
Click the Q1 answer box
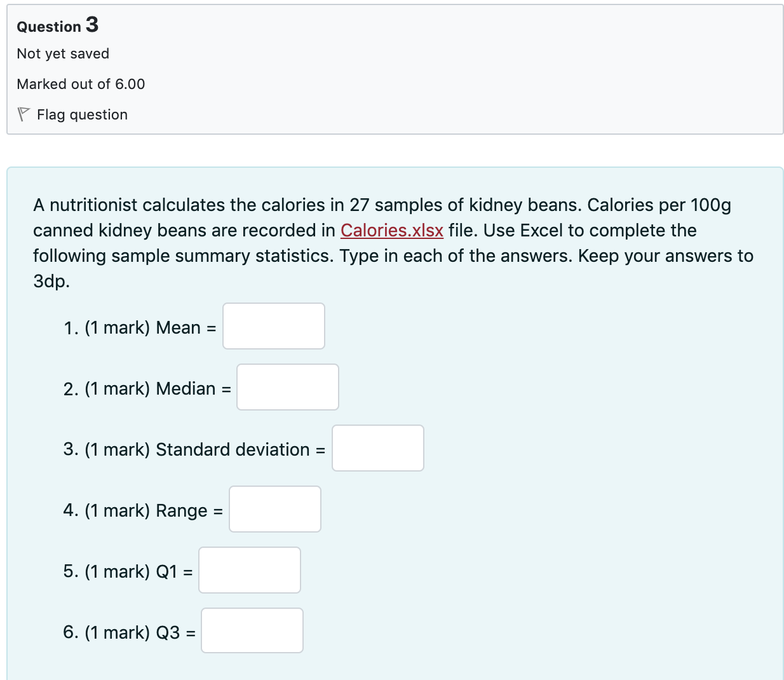click(x=249, y=570)
